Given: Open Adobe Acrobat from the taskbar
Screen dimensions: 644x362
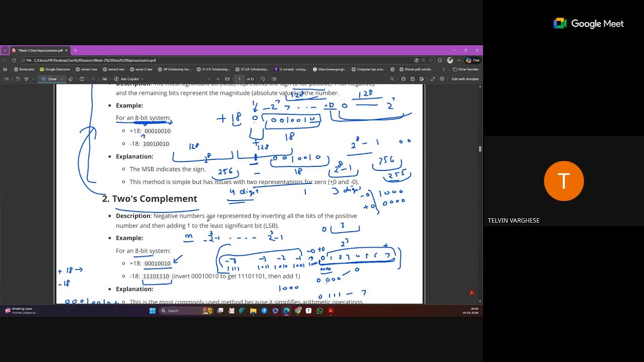Looking at the screenshot, I should pyautogui.click(x=331, y=311).
